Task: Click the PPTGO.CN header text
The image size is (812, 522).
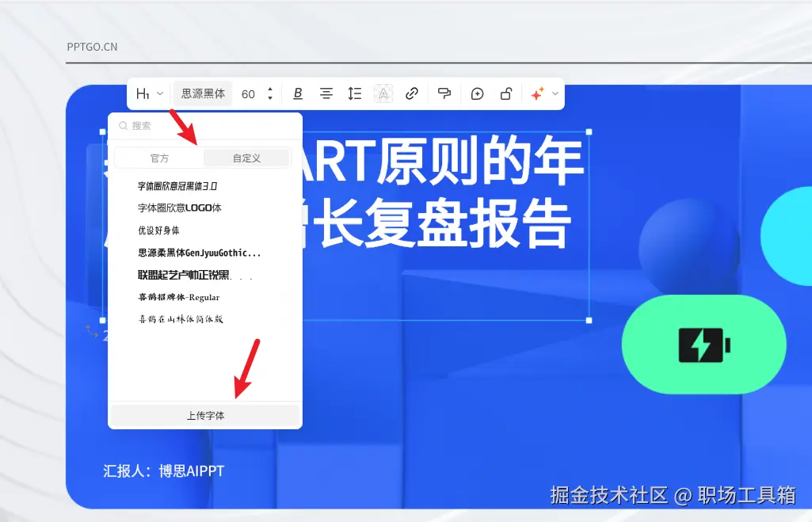Action: tap(92, 47)
